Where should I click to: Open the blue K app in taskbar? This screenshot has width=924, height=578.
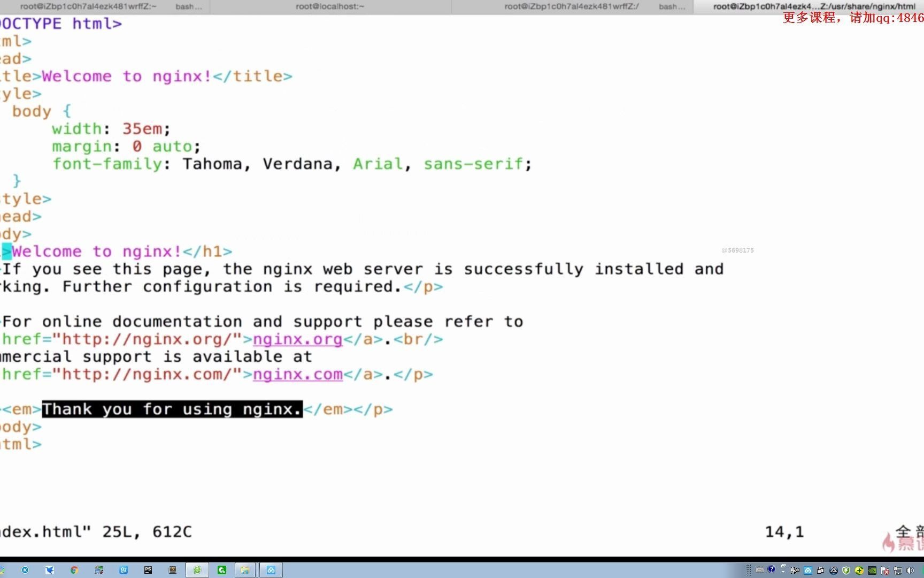[25, 570]
